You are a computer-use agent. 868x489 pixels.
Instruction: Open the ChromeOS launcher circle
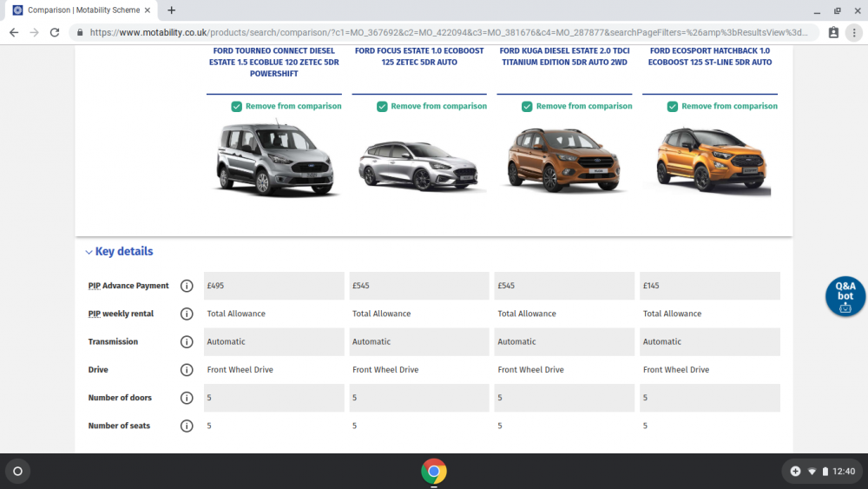17,472
